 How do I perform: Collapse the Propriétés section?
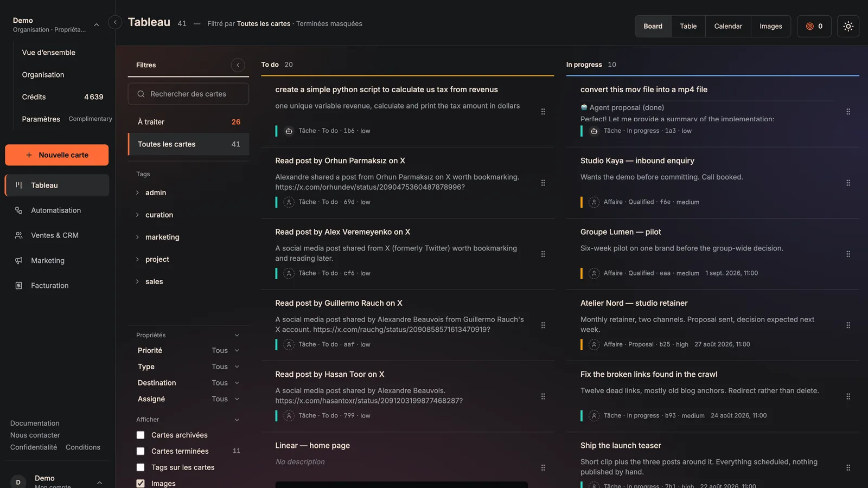click(x=237, y=335)
